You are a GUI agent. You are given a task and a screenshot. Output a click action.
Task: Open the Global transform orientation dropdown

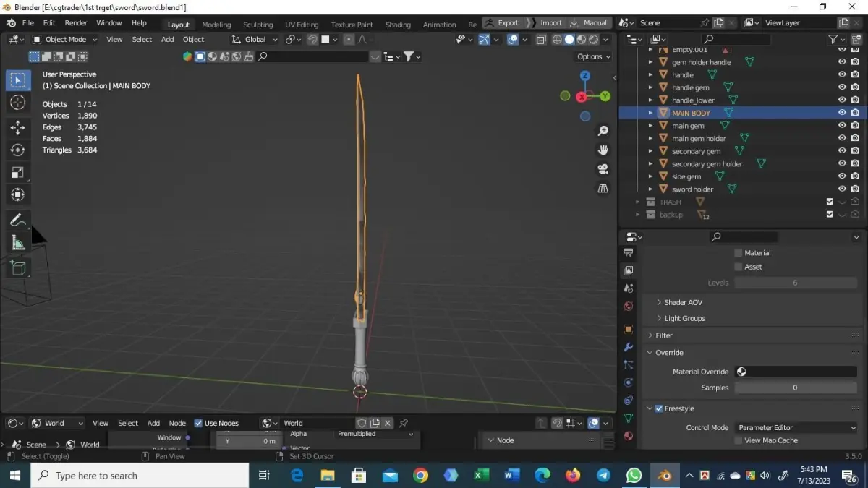(255, 39)
